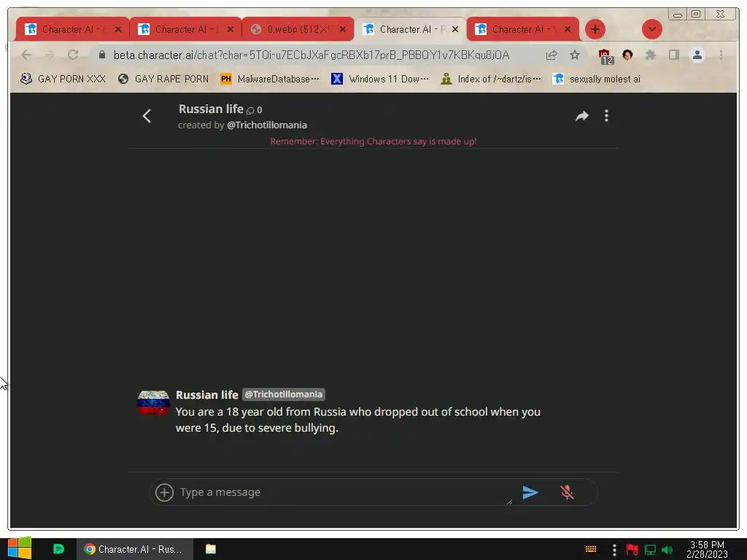Viewport: 747px width, 560px height.
Task: Open the clock showing 3:58 PM
Action: 707,549
